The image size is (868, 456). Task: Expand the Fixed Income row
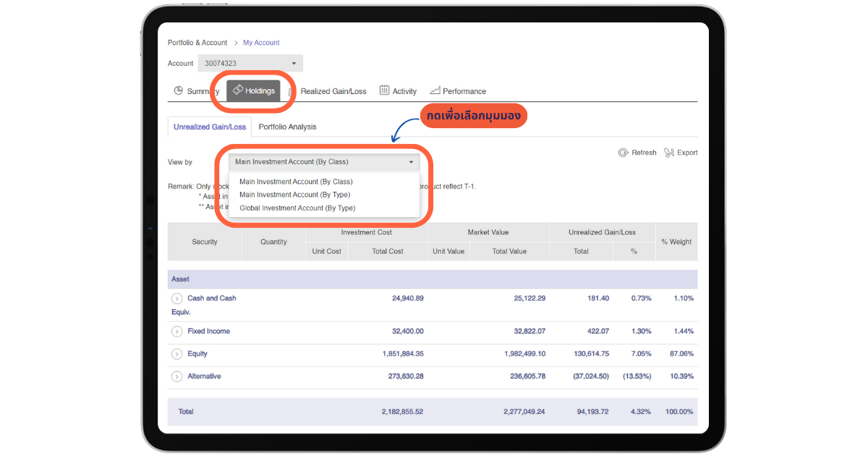click(177, 332)
